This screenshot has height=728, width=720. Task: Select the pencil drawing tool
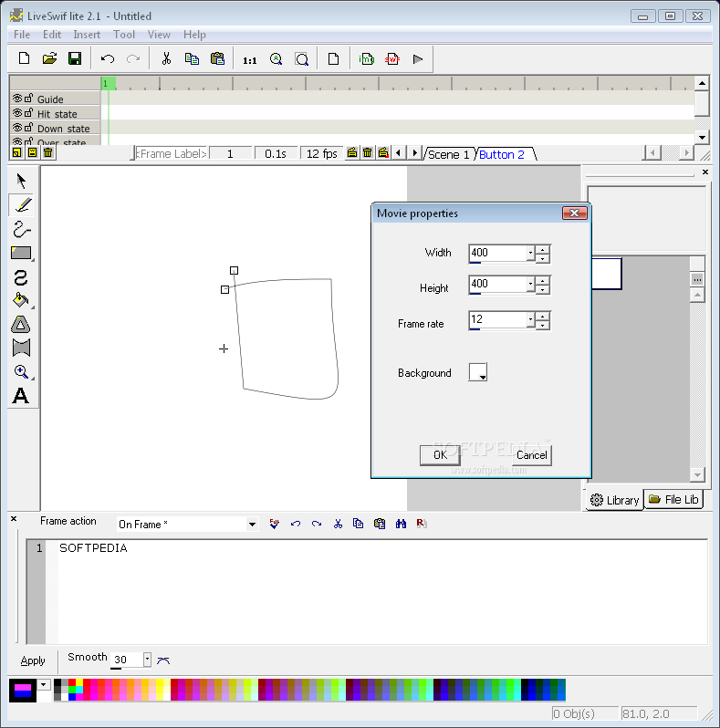pyautogui.click(x=21, y=204)
